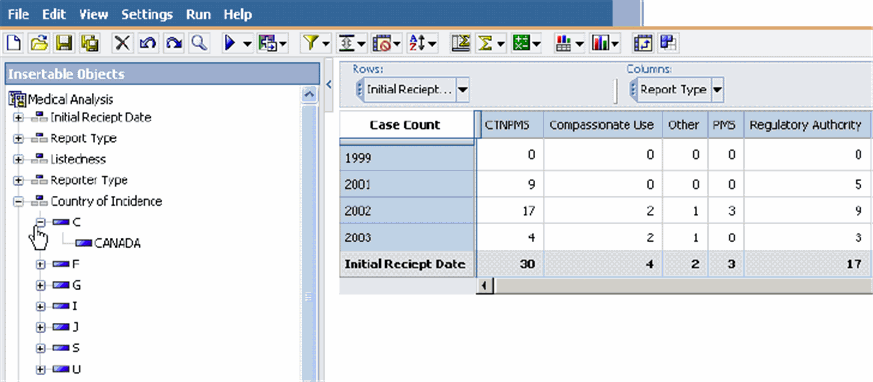Select the 2002 row header

[x=407, y=211]
